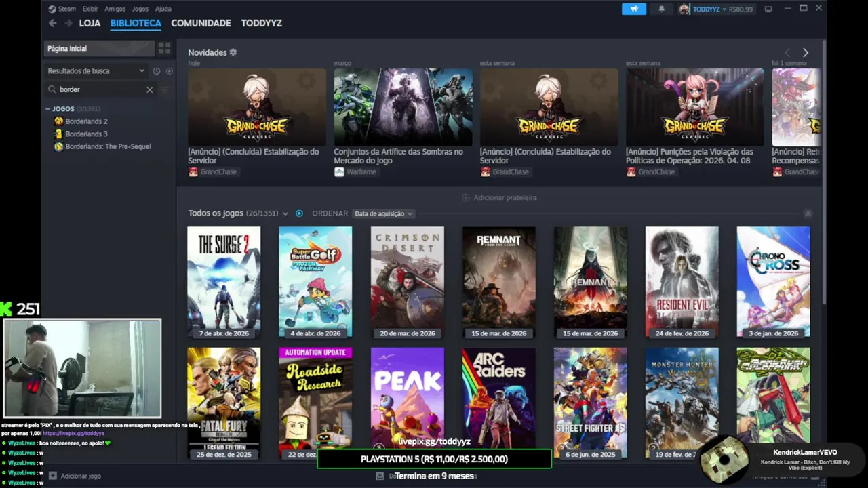Click the TODDYYZ profile avatar
Viewport: 868px width, 488px height.
(684, 9)
